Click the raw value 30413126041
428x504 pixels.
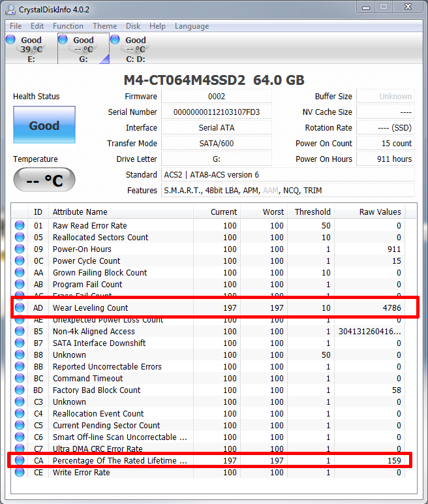[x=369, y=332]
